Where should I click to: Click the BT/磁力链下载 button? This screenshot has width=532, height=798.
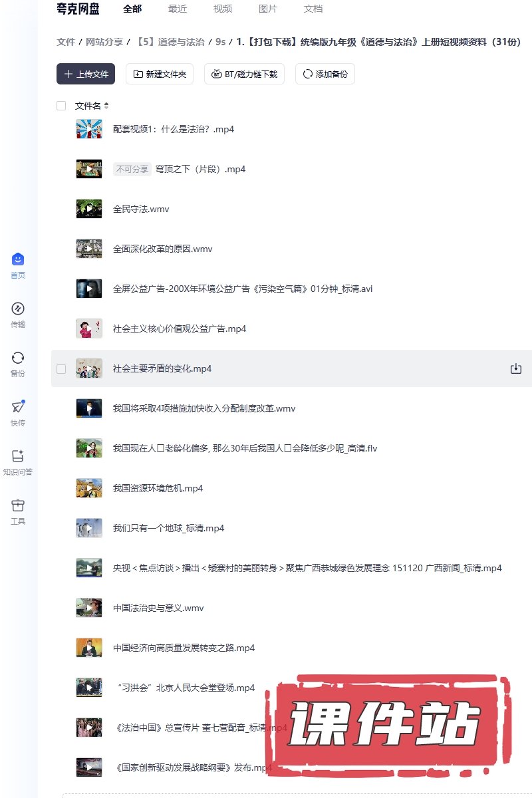244,74
